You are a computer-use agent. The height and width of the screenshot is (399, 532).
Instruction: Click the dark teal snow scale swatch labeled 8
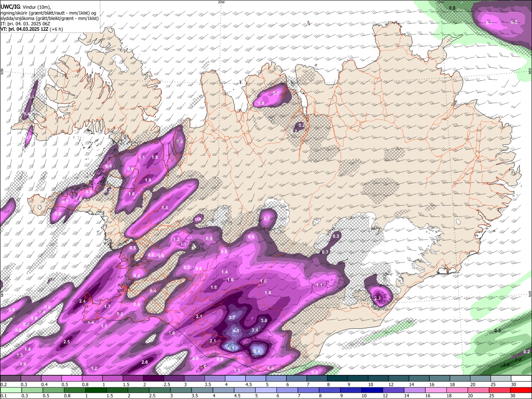point(337,378)
